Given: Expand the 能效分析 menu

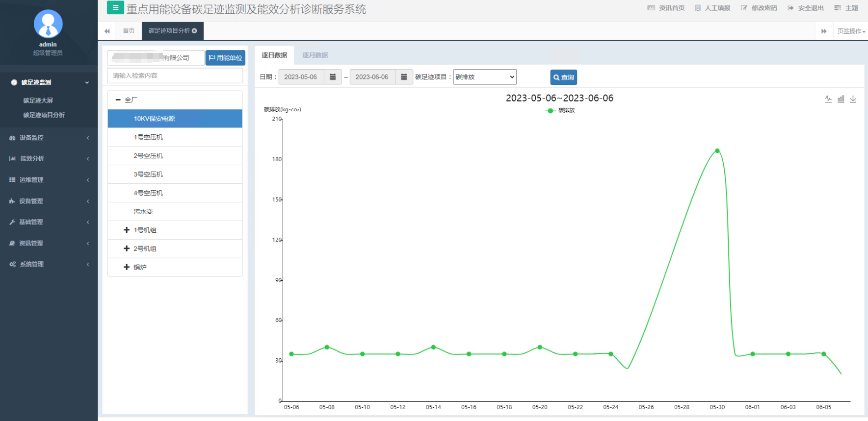Looking at the screenshot, I should click(49, 159).
